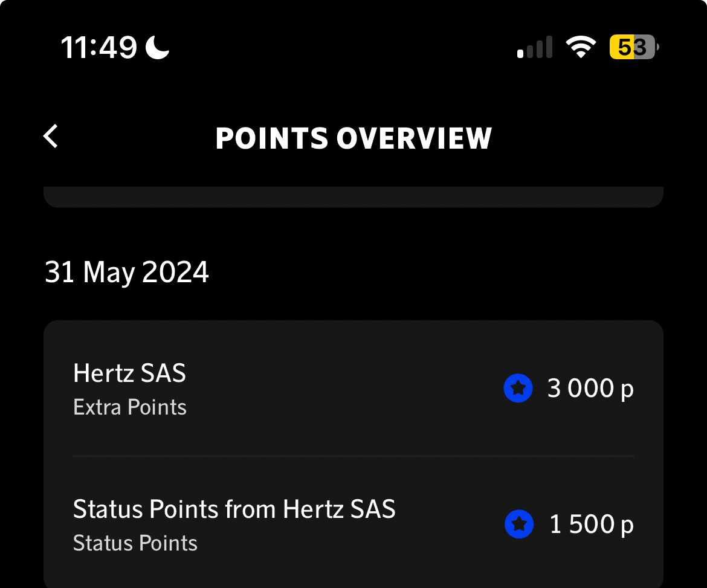Tap the Hertz SAS title text

click(129, 373)
